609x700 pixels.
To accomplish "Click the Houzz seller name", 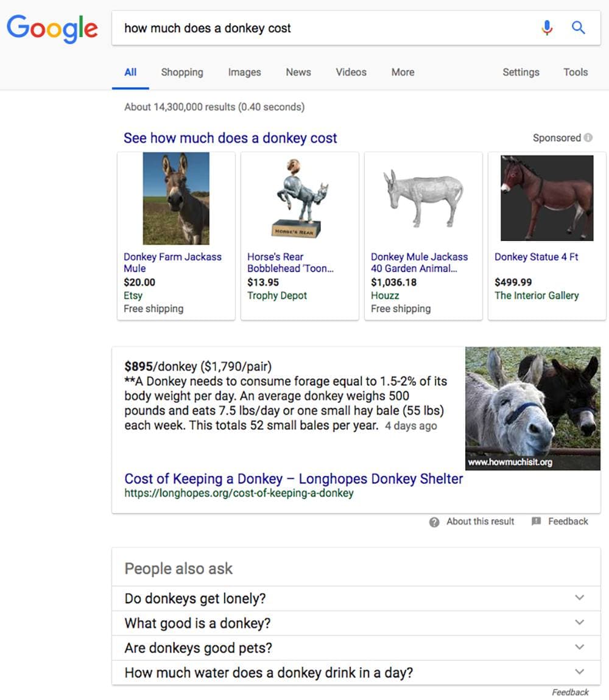I will tap(385, 296).
